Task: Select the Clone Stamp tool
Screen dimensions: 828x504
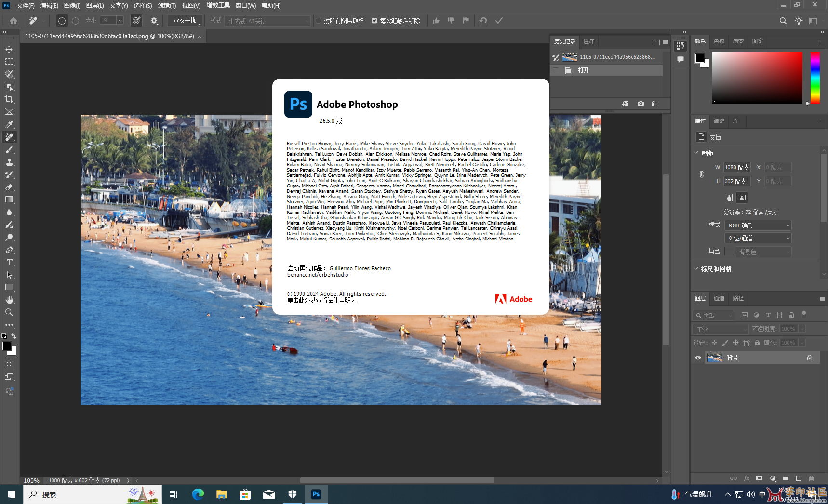Action: (9, 162)
